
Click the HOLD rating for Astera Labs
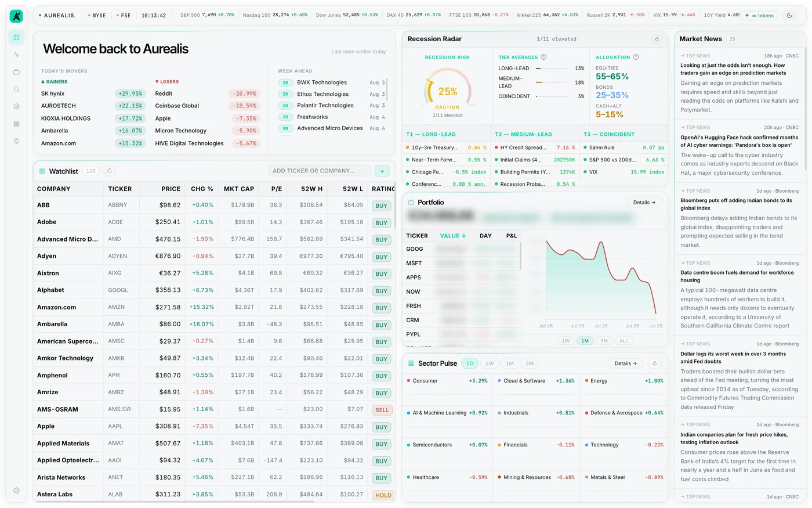point(383,495)
